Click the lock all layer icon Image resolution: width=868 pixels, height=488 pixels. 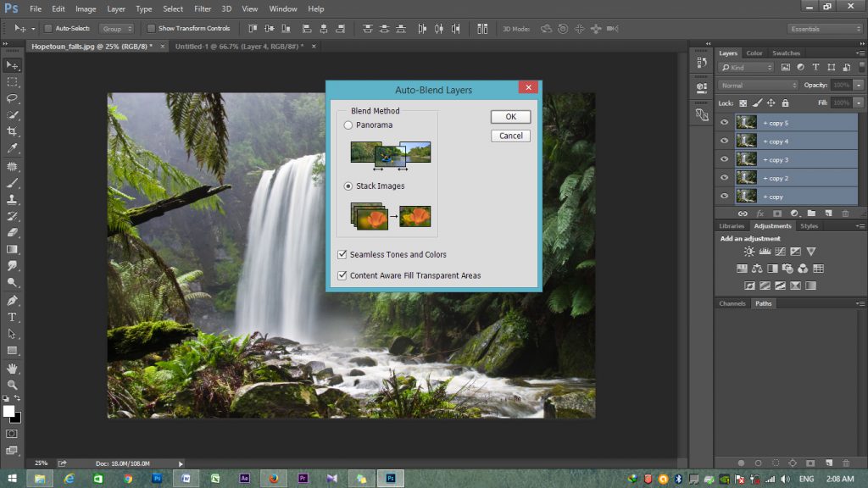tap(785, 103)
